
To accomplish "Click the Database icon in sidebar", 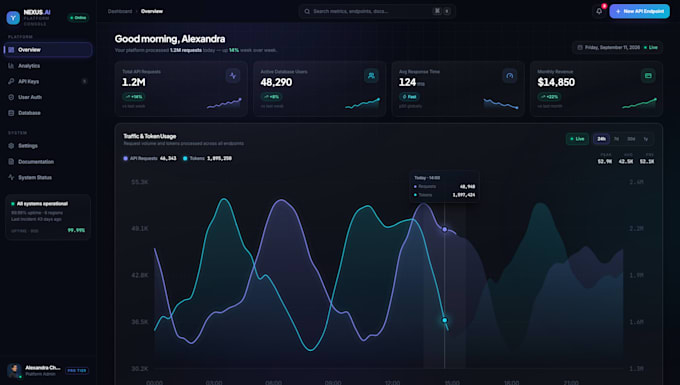I will click(11, 113).
